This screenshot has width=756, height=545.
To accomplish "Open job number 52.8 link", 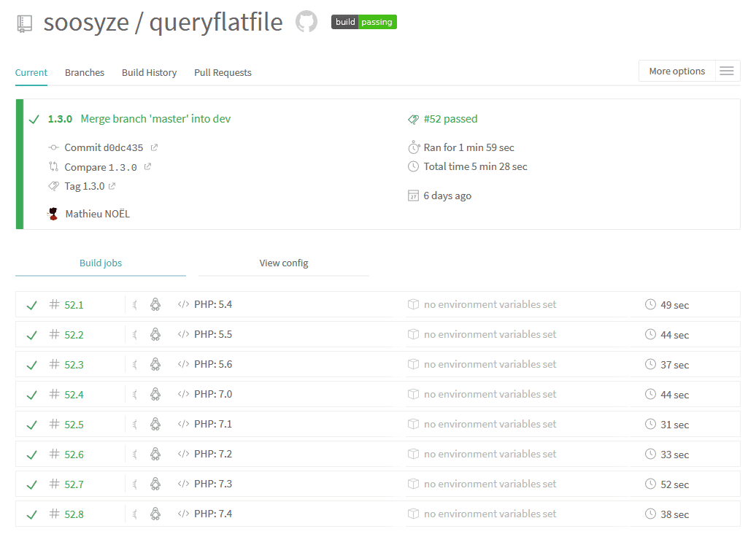I will click(x=74, y=514).
